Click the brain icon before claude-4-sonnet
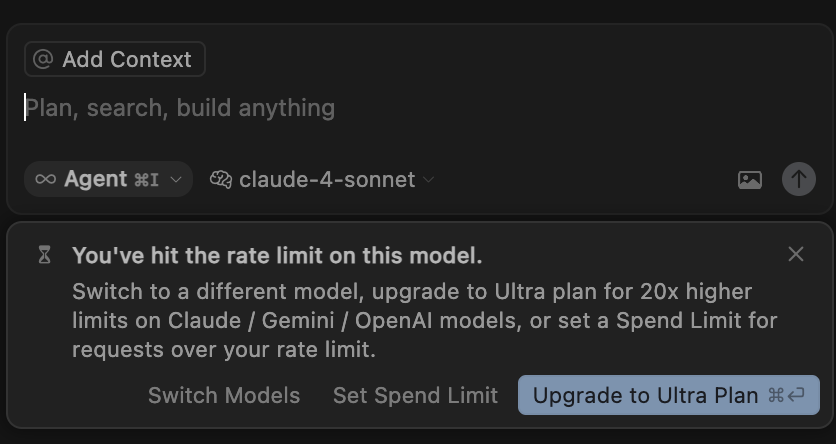Viewport: 836px width, 444px height. [x=221, y=180]
